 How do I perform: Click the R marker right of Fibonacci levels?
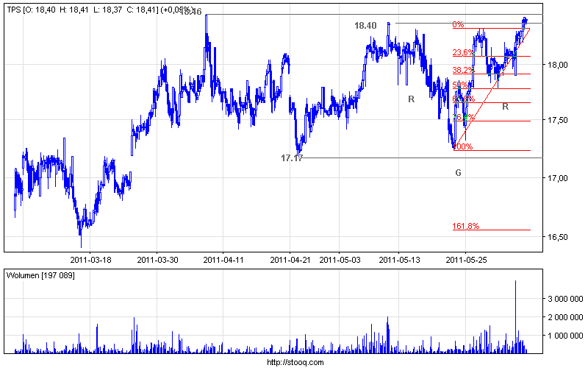coord(505,107)
